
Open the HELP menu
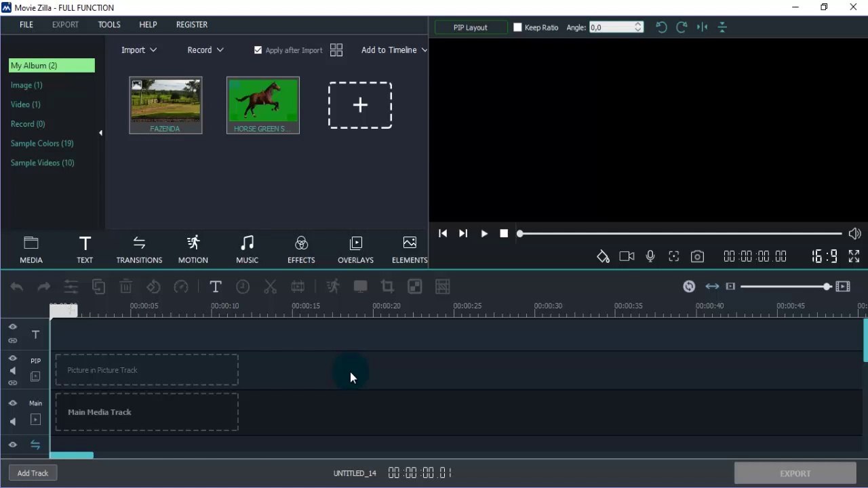coord(148,24)
